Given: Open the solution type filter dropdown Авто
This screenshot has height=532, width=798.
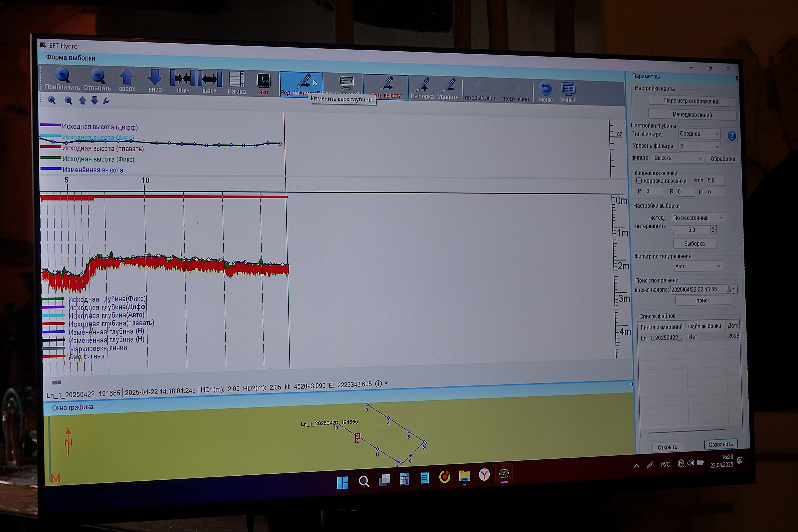Looking at the screenshot, I should (697, 266).
